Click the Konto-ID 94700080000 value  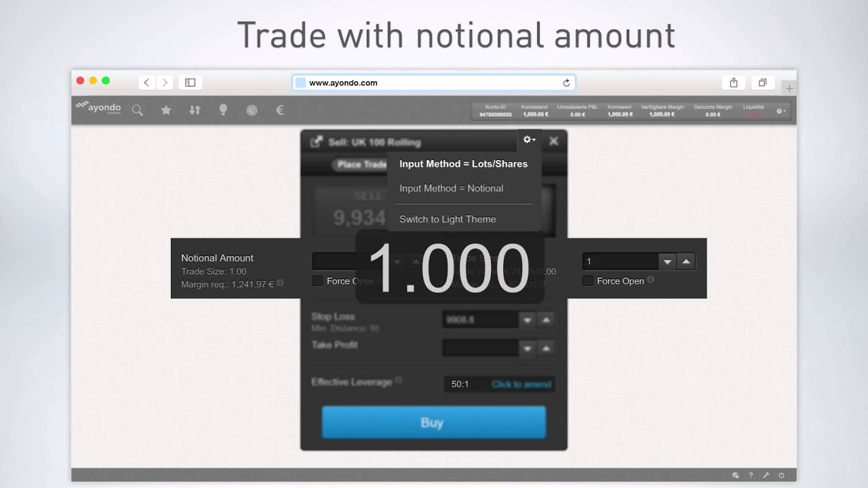click(496, 115)
